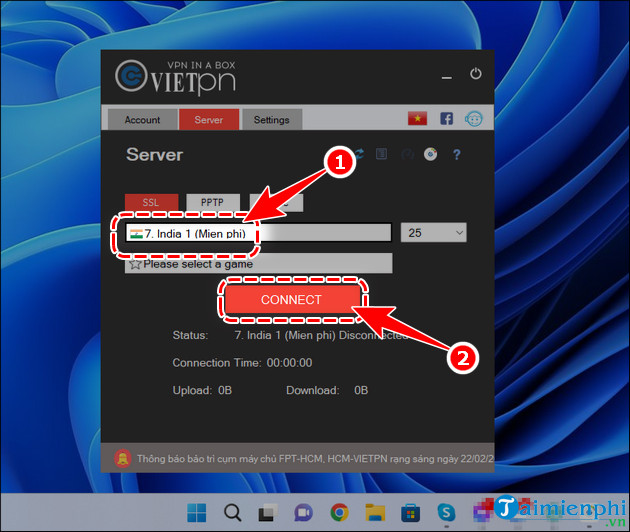Image resolution: width=630 pixels, height=532 pixels.
Task: Launch the Chat app from taskbar
Action: pos(303,513)
